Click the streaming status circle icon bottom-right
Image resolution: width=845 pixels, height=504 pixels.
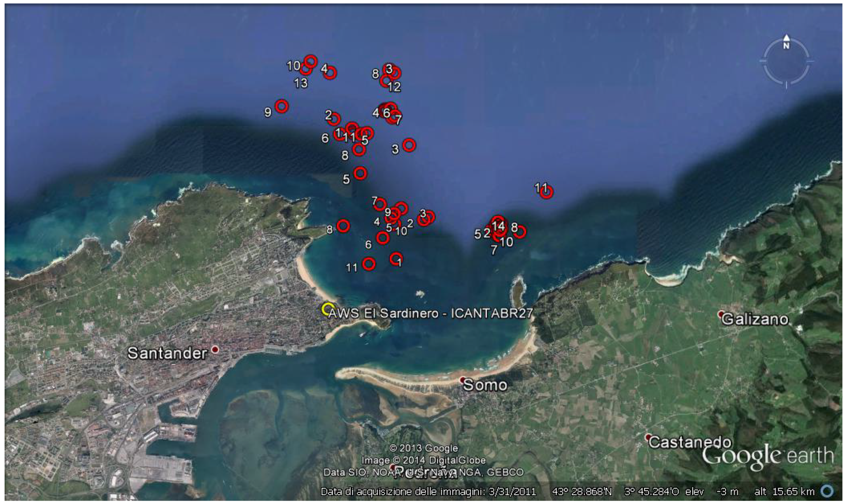click(827, 491)
